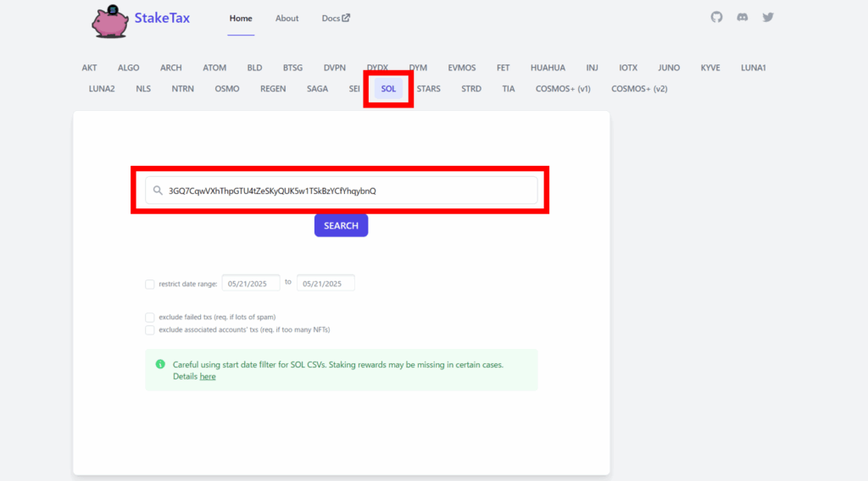Select the LUNA2 chain tab
The width and height of the screenshot is (868, 481).
[x=102, y=88]
